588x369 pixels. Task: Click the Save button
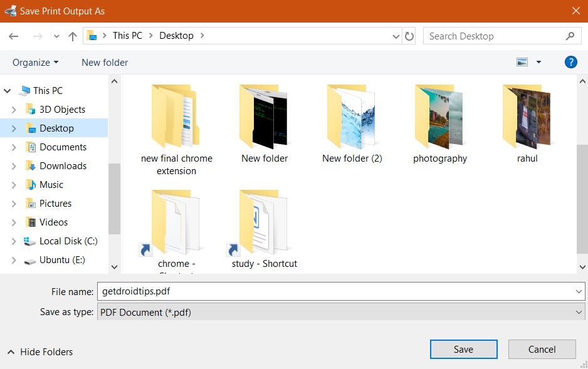(x=463, y=349)
